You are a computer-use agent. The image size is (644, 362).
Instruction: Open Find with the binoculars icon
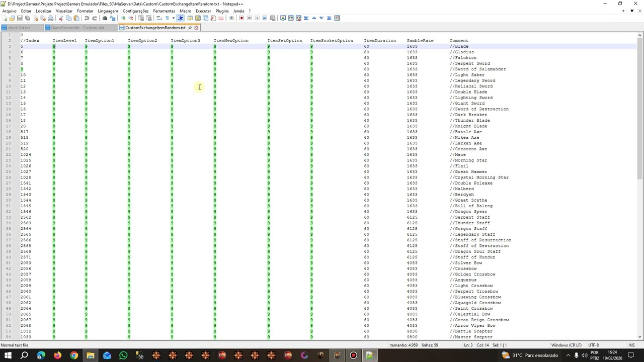pos(105,18)
